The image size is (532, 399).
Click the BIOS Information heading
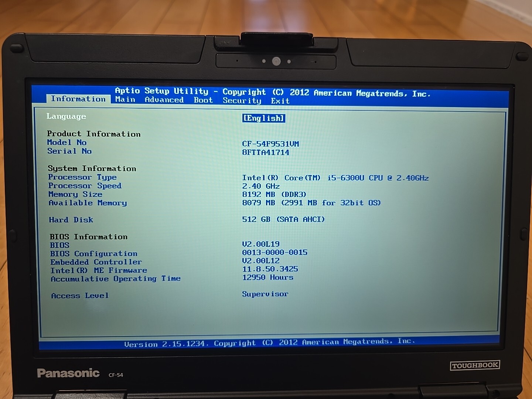tap(89, 237)
